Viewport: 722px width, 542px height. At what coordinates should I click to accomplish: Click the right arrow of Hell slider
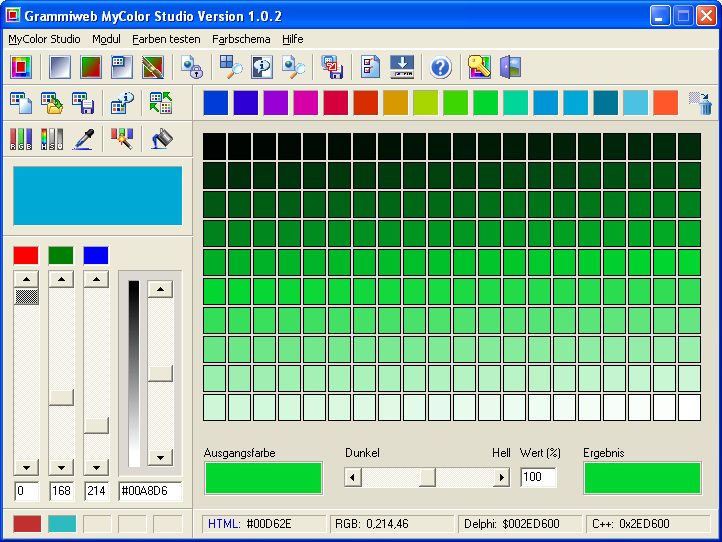coord(501,477)
